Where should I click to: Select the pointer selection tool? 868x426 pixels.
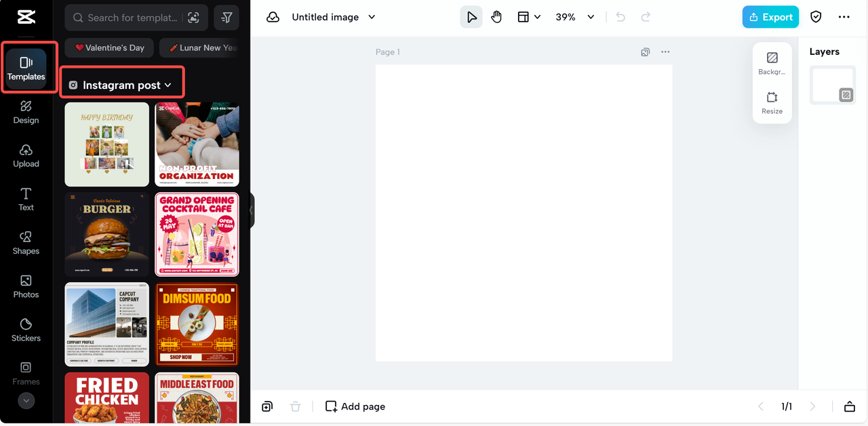coord(471,17)
